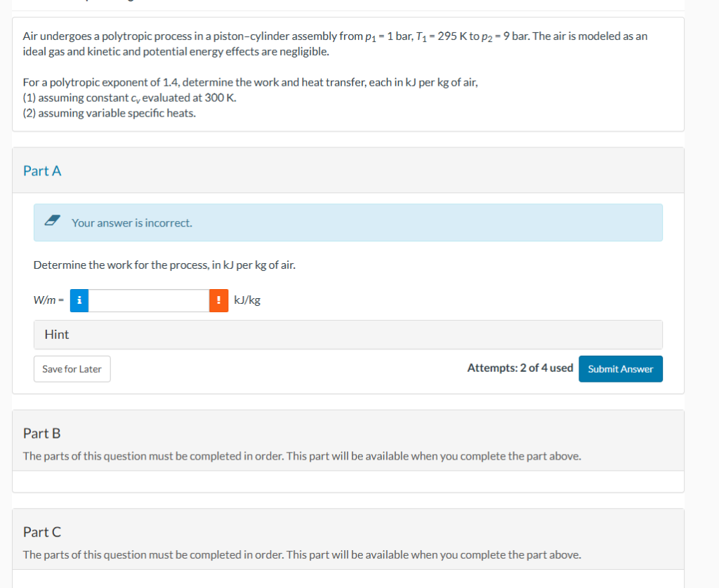This screenshot has width=719, height=588.
Task: Click the Save for Later button
Action: [x=72, y=369]
